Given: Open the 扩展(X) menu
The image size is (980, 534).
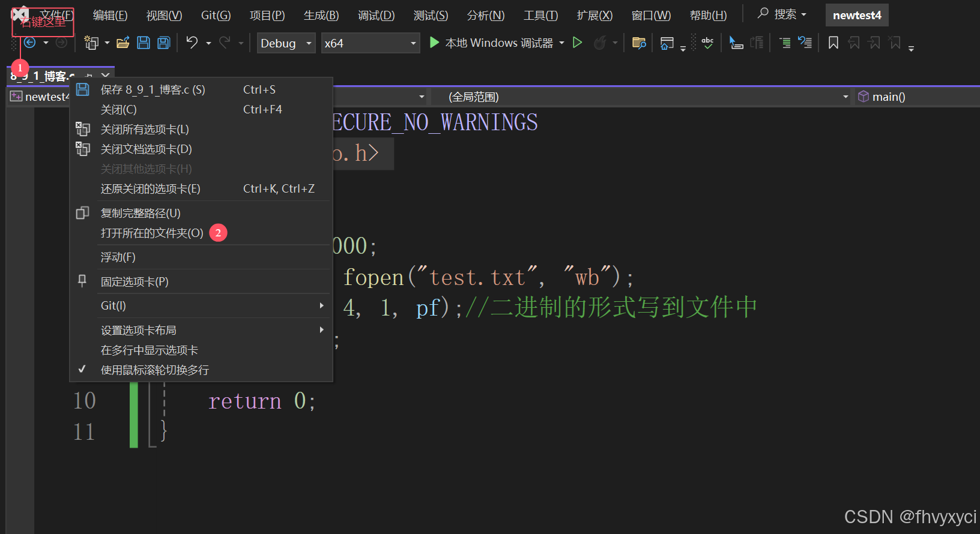Looking at the screenshot, I should (x=594, y=15).
